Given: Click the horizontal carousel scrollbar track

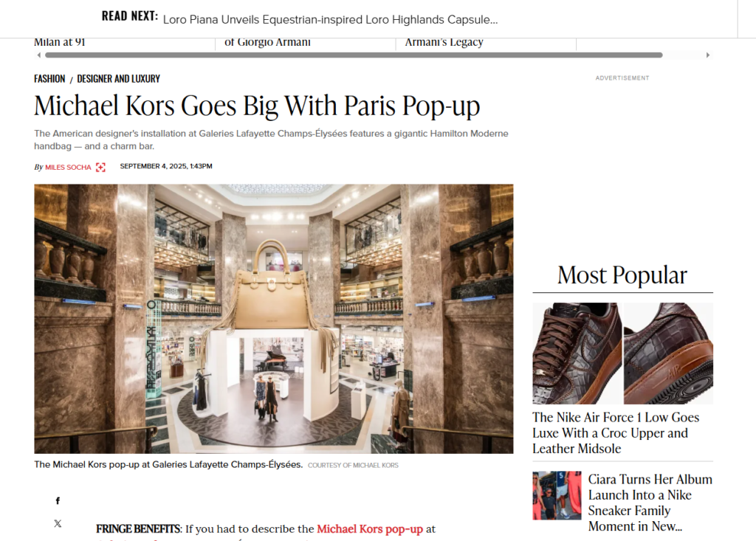Looking at the screenshot, I should point(354,55).
